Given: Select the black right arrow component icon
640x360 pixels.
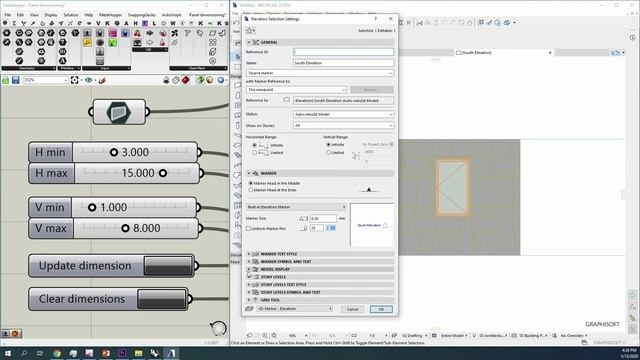Looking at the screenshot, I should (x=150, y=33).
